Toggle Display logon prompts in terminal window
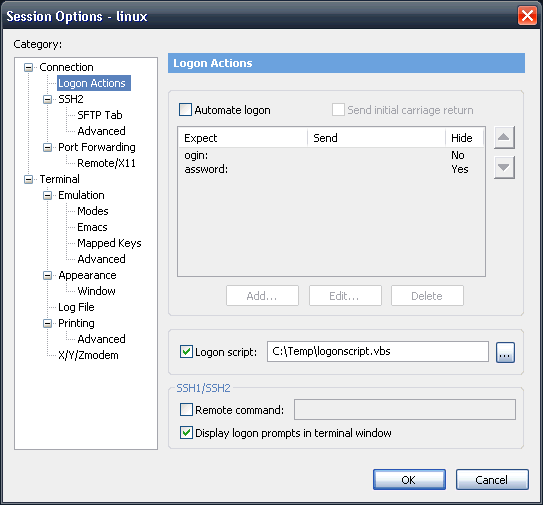Image resolution: width=543 pixels, height=505 pixels. coord(186,433)
